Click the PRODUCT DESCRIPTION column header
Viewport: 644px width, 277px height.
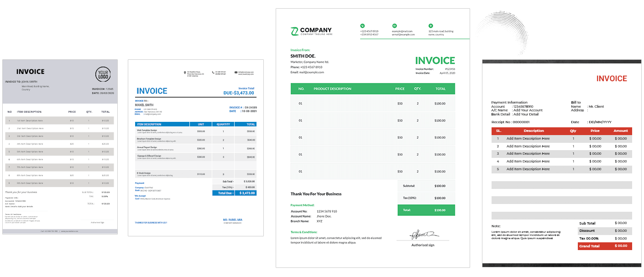[x=332, y=89]
